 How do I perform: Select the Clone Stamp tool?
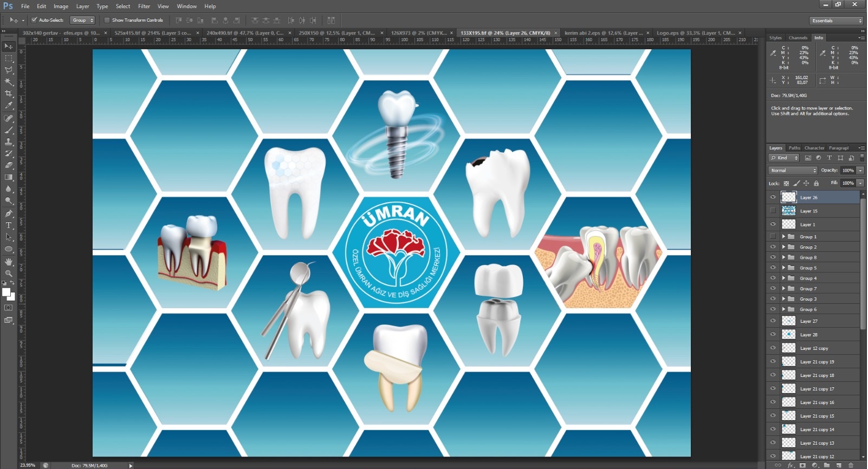pos(9,142)
